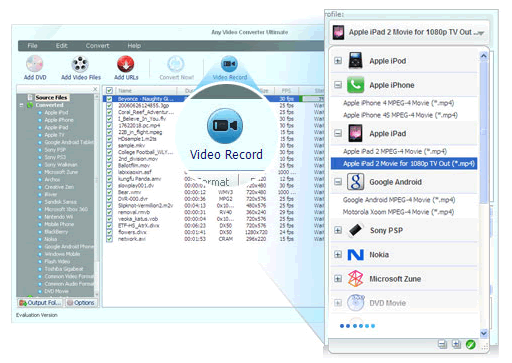
Task: Uncheck the Beyonce - Naughty Girl file
Action: pos(109,99)
